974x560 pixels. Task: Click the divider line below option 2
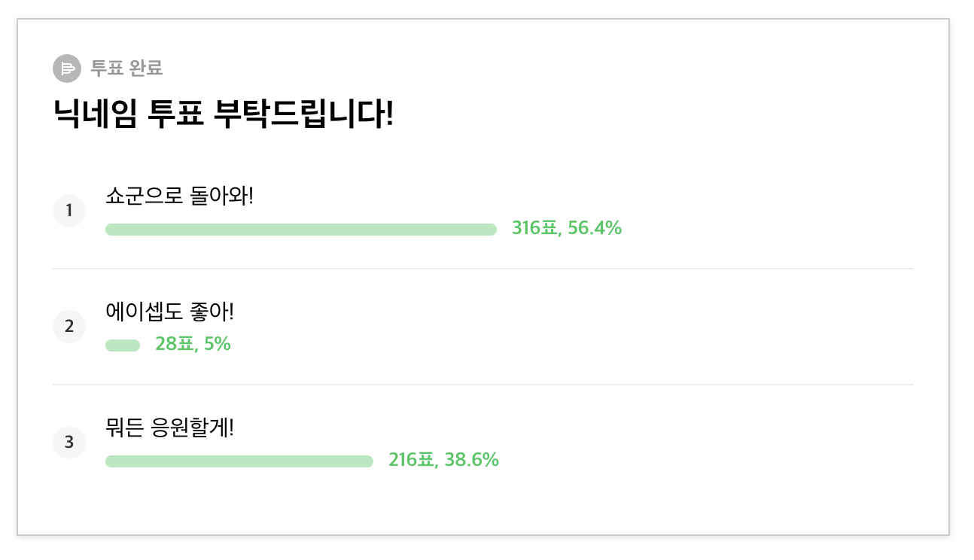483,385
